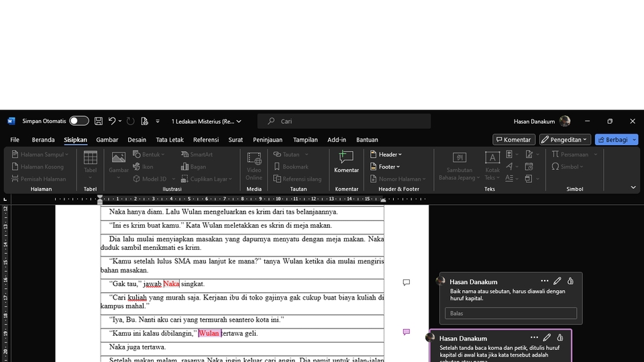Viewport: 644px width, 362px height.
Task: Click the Ikon insert button
Action: click(x=143, y=167)
